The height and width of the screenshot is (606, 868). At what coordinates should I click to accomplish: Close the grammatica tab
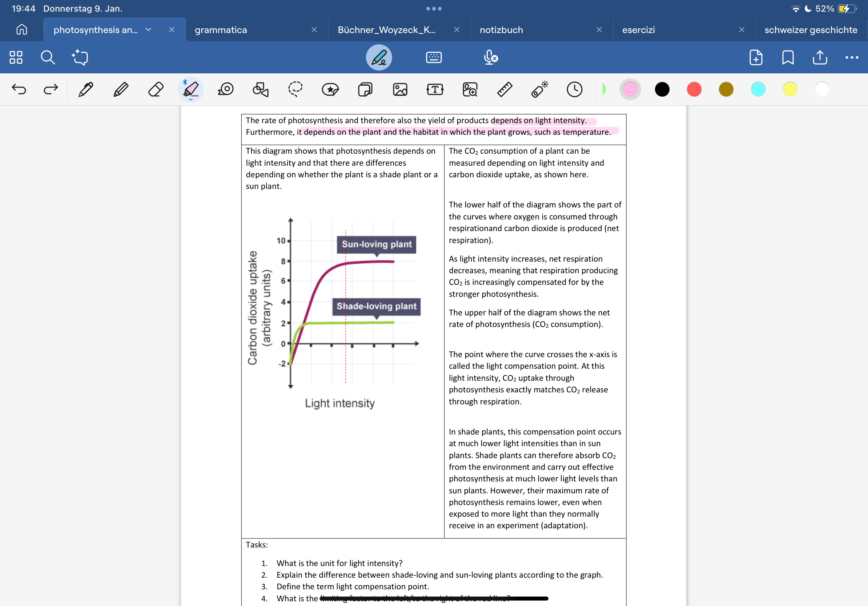tap(314, 29)
